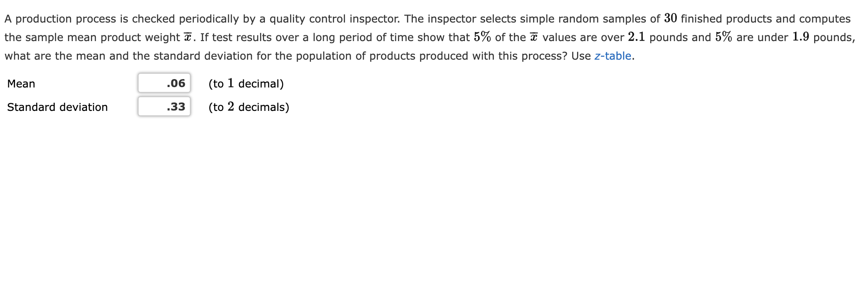Focus the Standard deviation answer field
The width and height of the screenshot is (868, 281).
tap(164, 106)
